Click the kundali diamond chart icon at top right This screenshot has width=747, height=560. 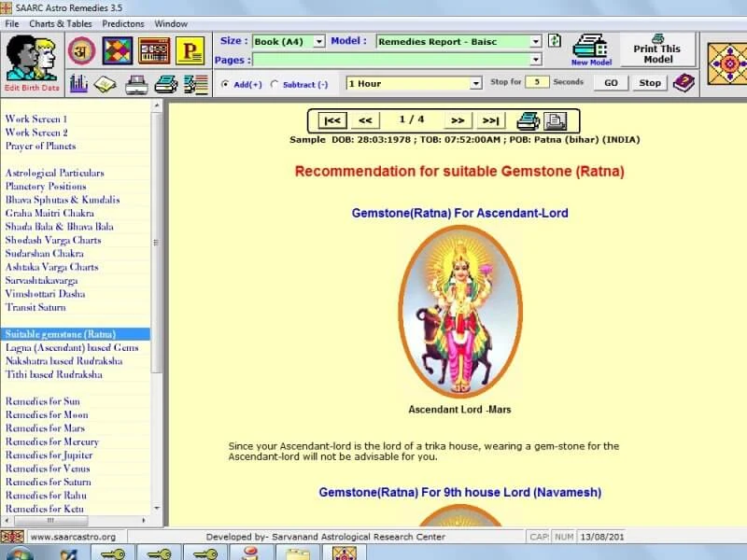click(x=727, y=63)
